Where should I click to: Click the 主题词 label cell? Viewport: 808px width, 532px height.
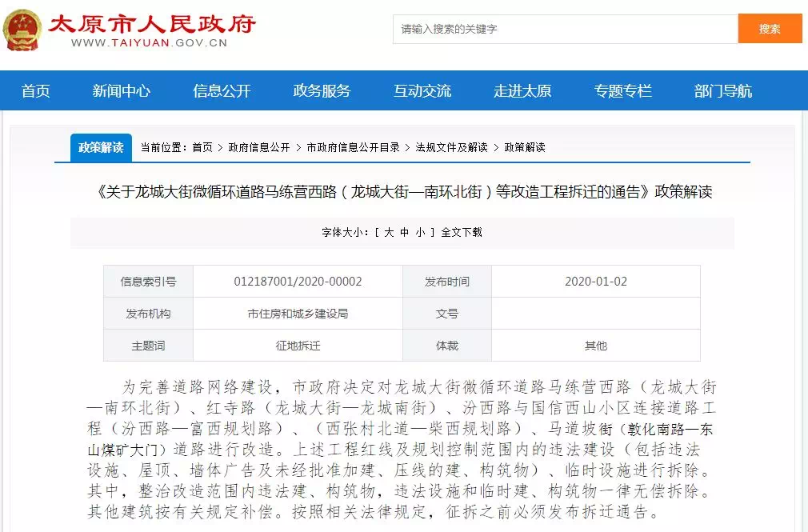point(149,346)
